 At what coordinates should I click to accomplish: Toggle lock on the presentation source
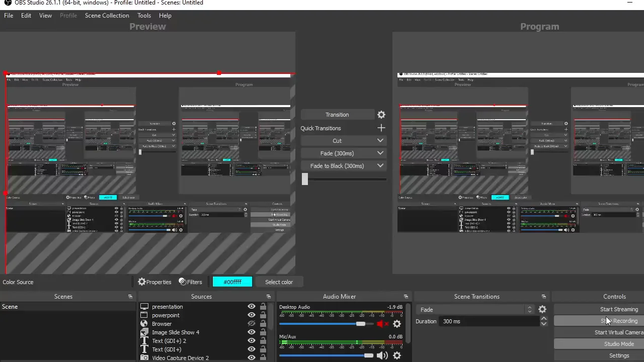(x=263, y=307)
